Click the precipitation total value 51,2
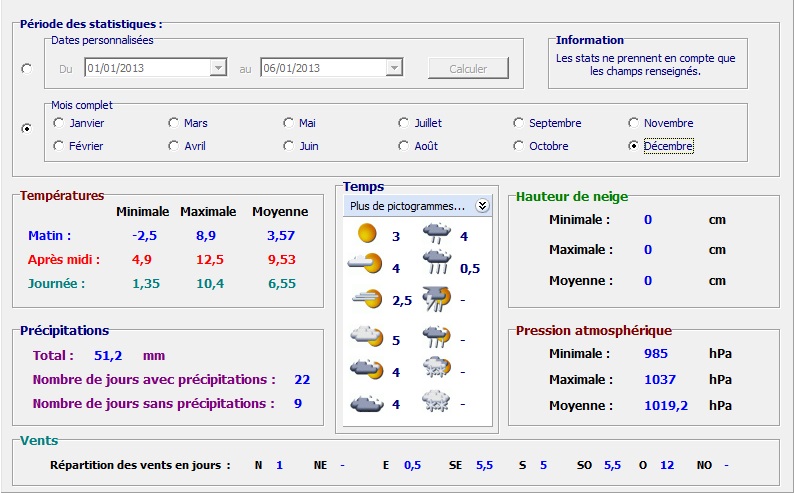This screenshot has height=493, width=794. click(108, 356)
